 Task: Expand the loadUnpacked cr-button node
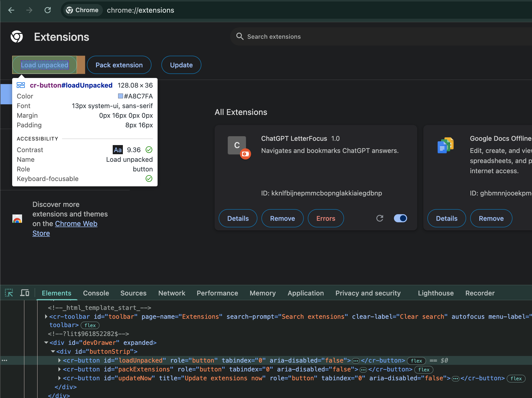(x=60, y=360)
